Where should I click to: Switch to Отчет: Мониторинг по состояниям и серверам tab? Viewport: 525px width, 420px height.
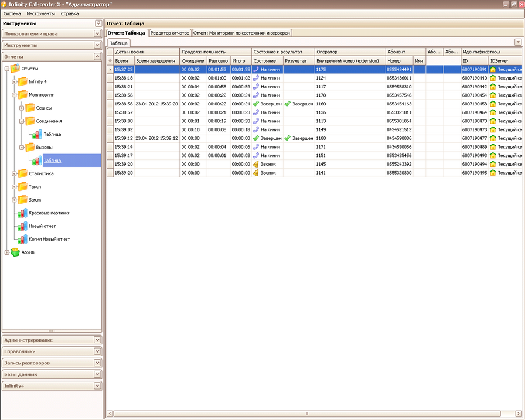pyautogui.click(x=242, y=33)
